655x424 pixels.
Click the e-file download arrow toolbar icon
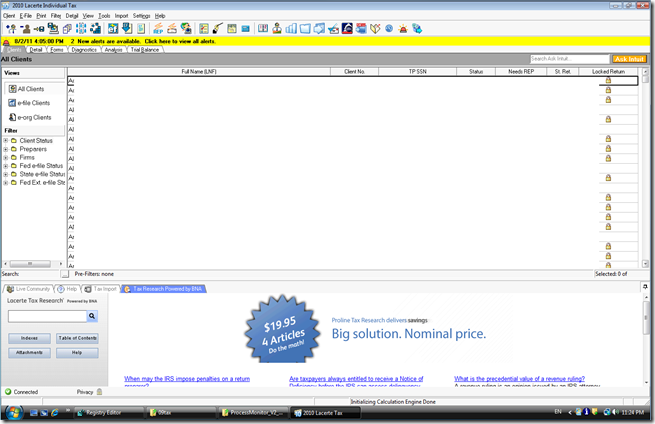tap(127, 28)
